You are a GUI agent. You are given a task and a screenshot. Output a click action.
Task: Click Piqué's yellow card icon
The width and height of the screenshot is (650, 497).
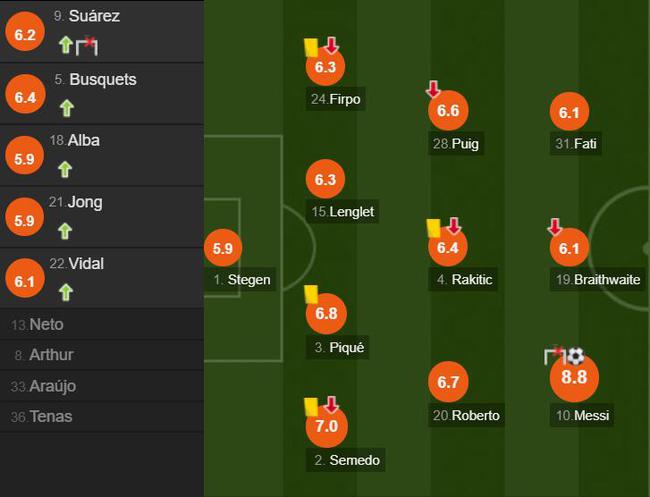click(x=311, y=294)
